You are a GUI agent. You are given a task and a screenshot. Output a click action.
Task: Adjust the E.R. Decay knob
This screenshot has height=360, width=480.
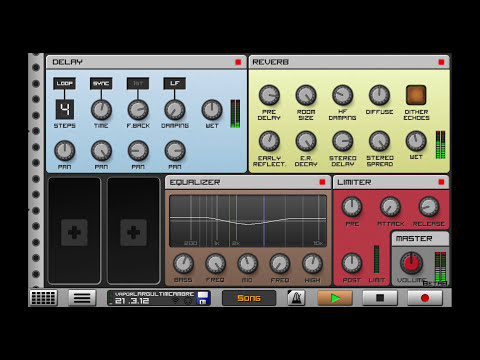coord(306,141)
